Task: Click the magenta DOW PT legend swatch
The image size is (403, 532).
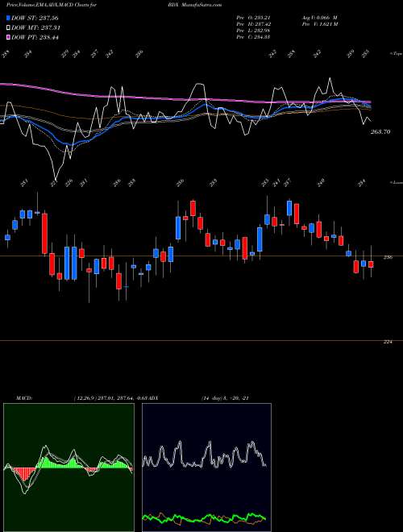Action: tap(9, 37)
